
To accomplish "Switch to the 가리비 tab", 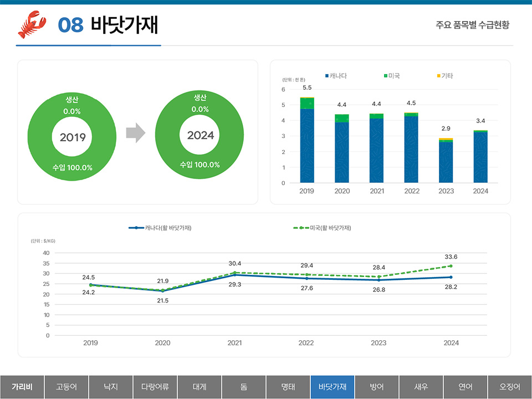I will pyautogui.click(x=22, y=387).
